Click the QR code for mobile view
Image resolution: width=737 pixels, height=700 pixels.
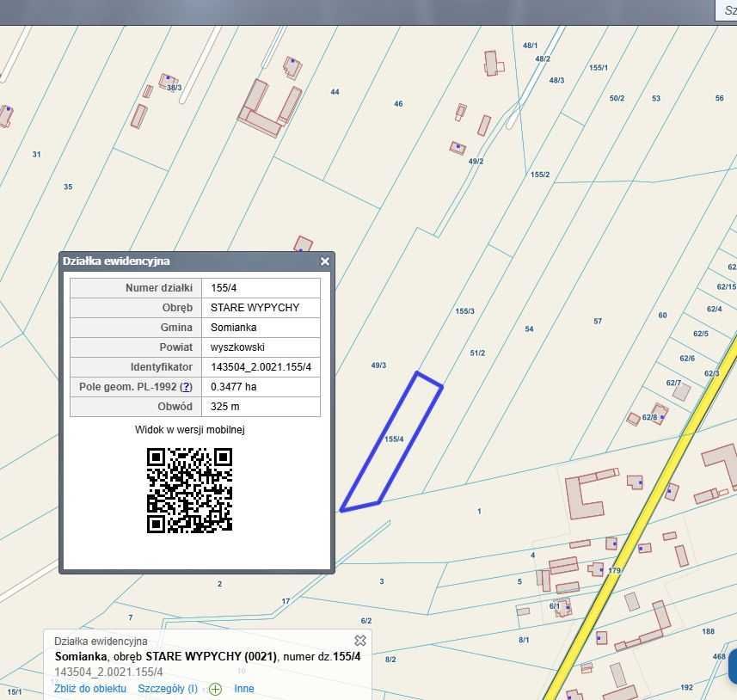click(189, 490)
